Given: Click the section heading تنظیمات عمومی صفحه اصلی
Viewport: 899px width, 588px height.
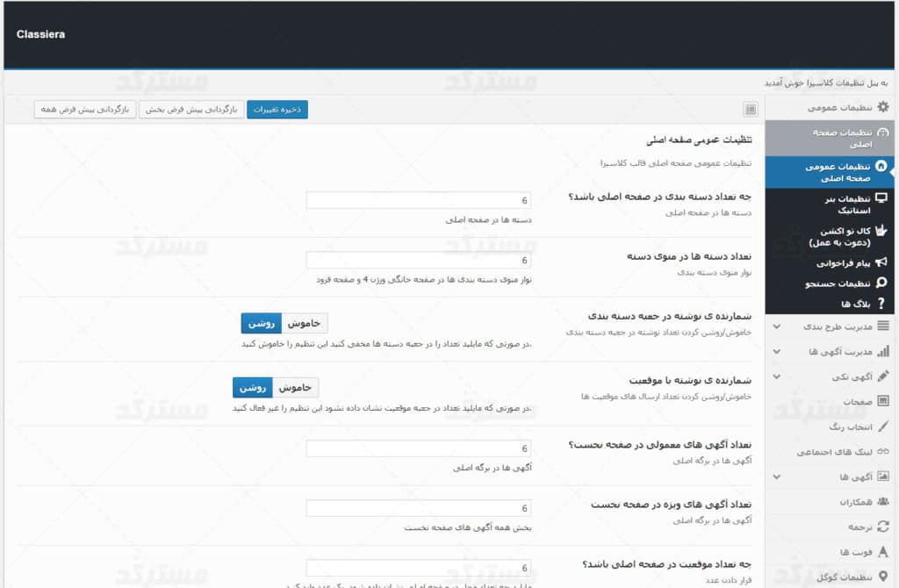Looking at the screenshot, I should click(699, 140).
